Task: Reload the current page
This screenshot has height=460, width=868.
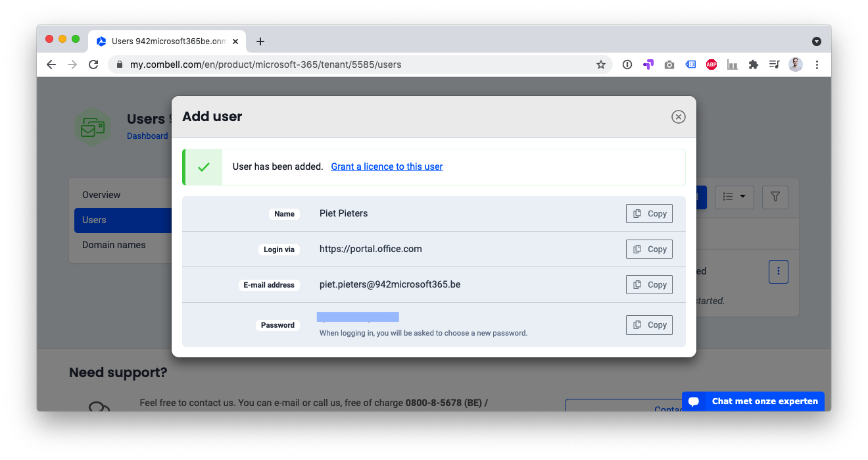Action: (93, 64)
